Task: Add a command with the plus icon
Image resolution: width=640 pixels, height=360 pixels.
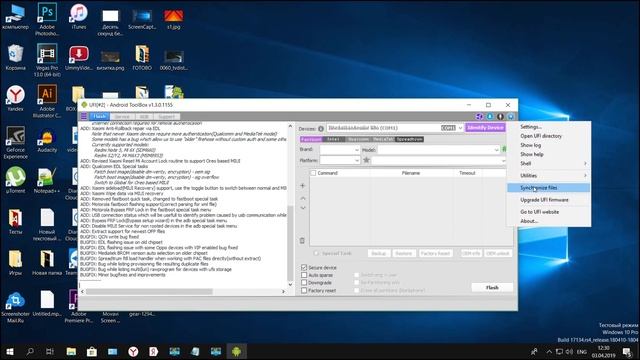Action: tap(303, 186)
